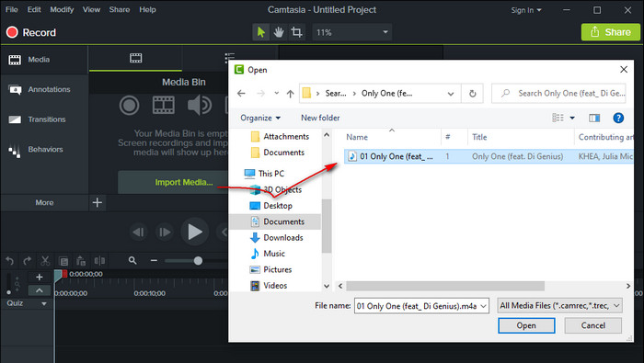The image size is (644, 363).
Task: Click the Open button in the dialog
Action: click(x=526, y=325)
